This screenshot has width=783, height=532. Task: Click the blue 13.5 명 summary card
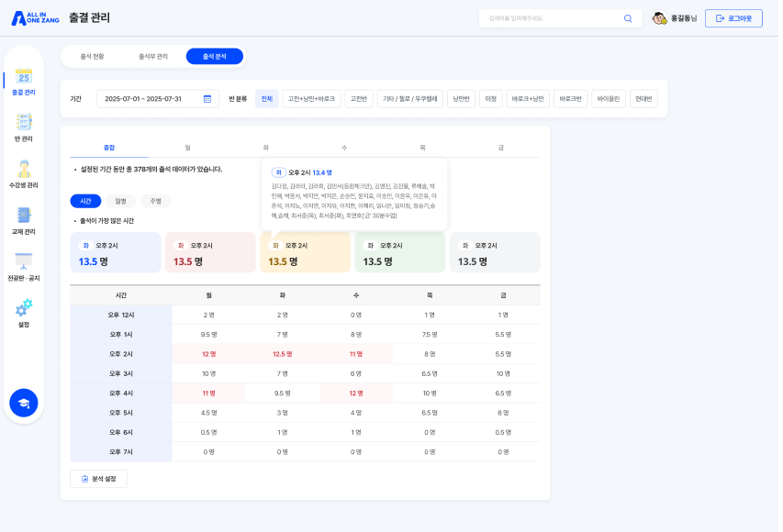coord(116,252)
